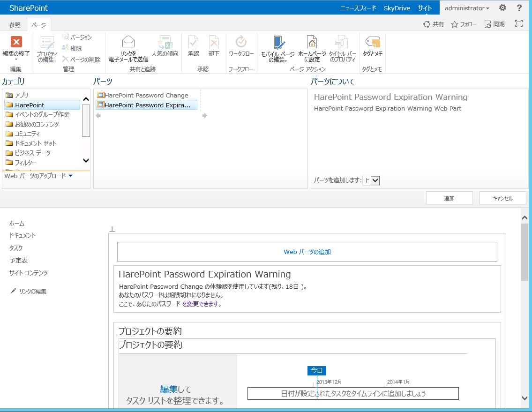Screen dimensions: 532x412
Task: Click リンクを電子メールで送信 envelope icon
Action: 128,42
